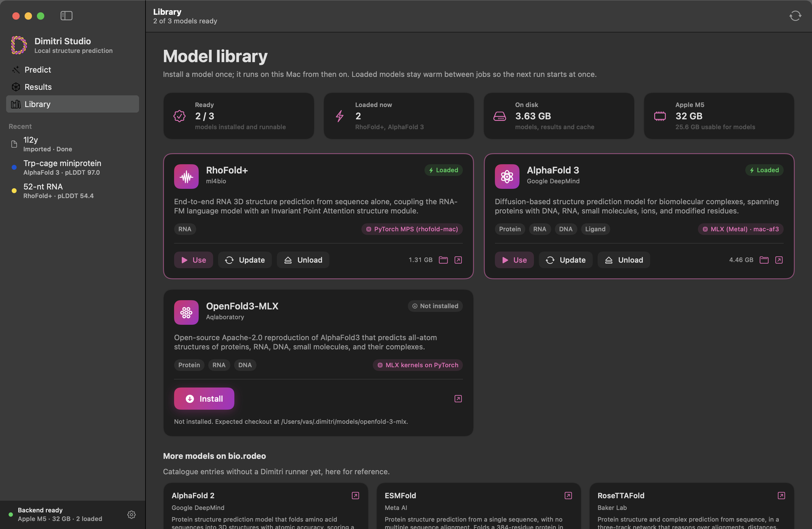812x529 pixels.
Task: Open backend settings gear icon
Action: pyautogui.click(x=131, y=515)
